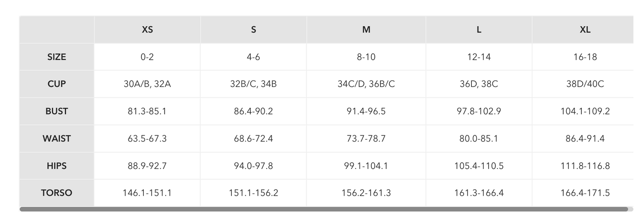Select the TORSO row label
This screenshot has height=224, width=644.
(x=57, y=193)
